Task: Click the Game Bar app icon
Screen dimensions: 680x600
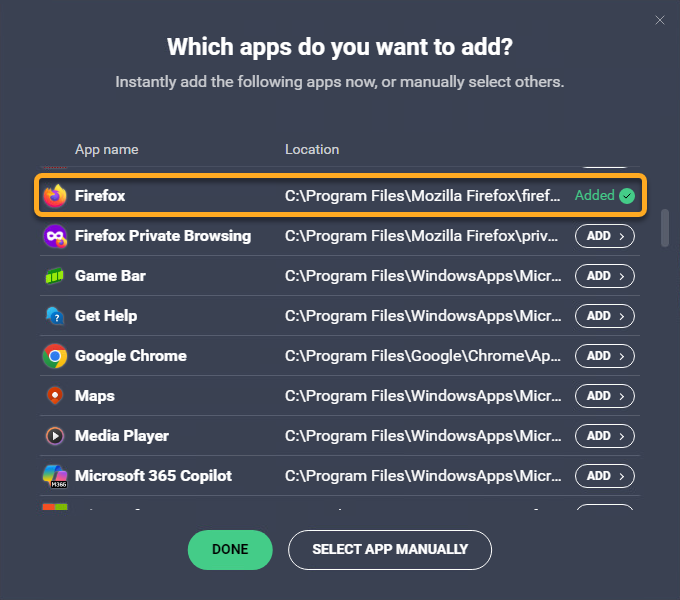Action: click(55, 276)
